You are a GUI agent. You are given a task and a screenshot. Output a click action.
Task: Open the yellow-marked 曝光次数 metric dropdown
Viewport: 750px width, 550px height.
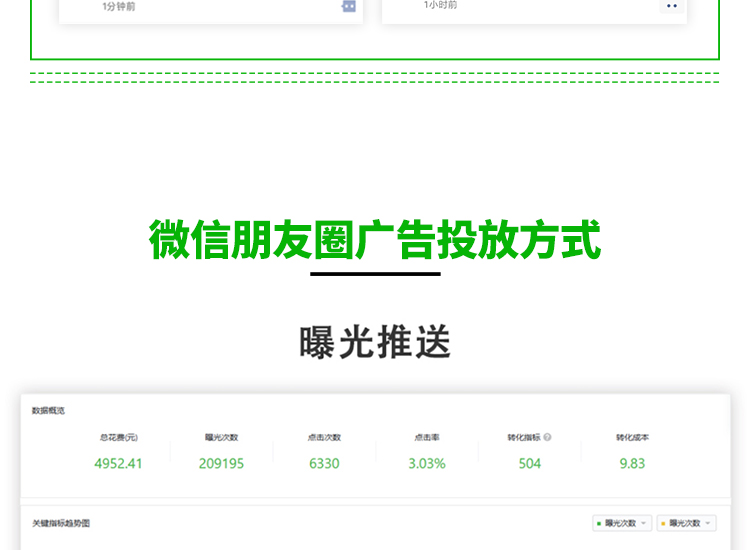pos(686,523)
